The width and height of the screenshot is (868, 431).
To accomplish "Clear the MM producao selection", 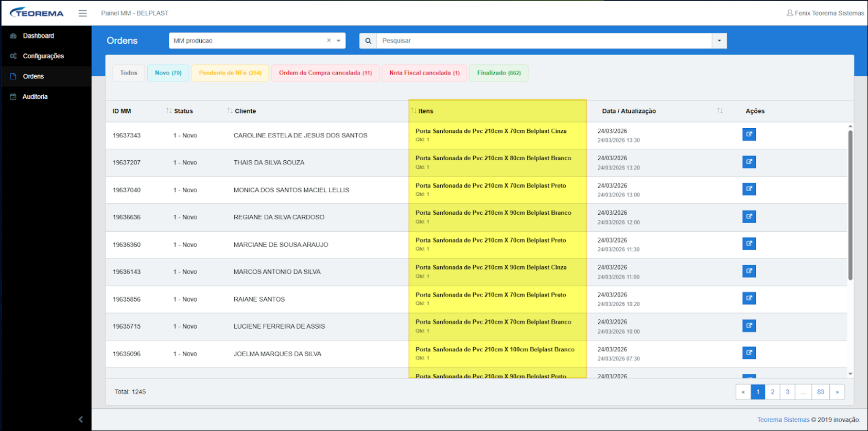I will (329, 40).
